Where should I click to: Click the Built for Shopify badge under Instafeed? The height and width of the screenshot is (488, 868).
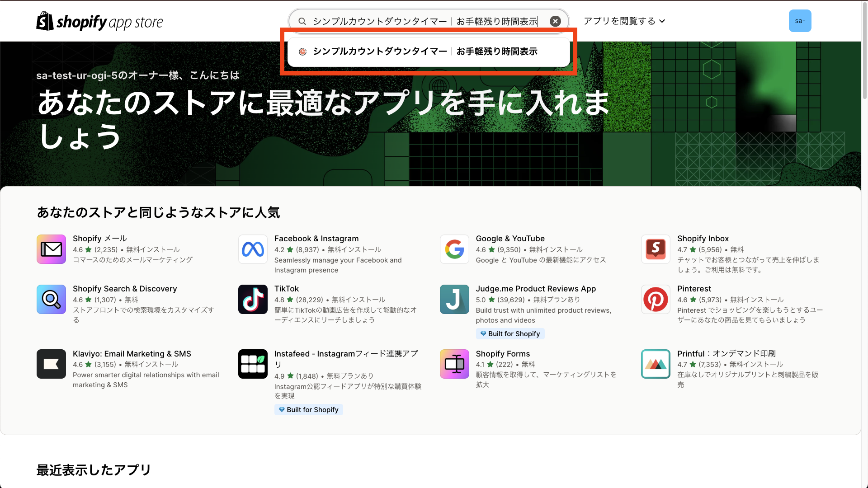pos(309,409)
